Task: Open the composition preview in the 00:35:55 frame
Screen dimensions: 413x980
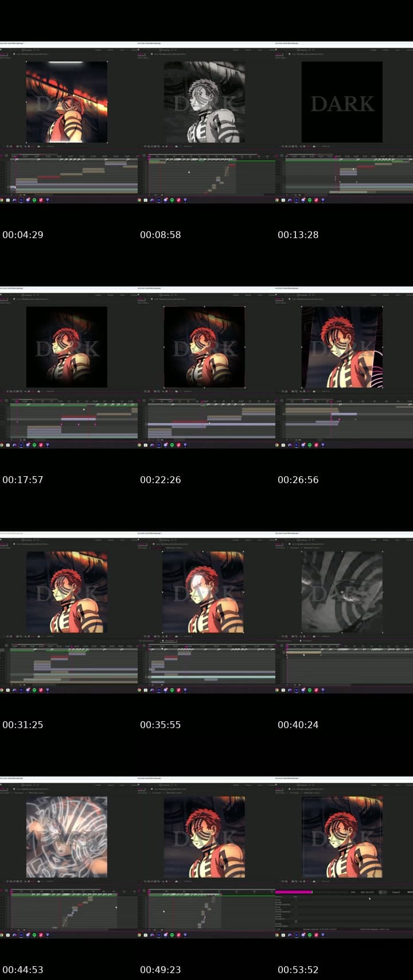Action: click(202, 592)
